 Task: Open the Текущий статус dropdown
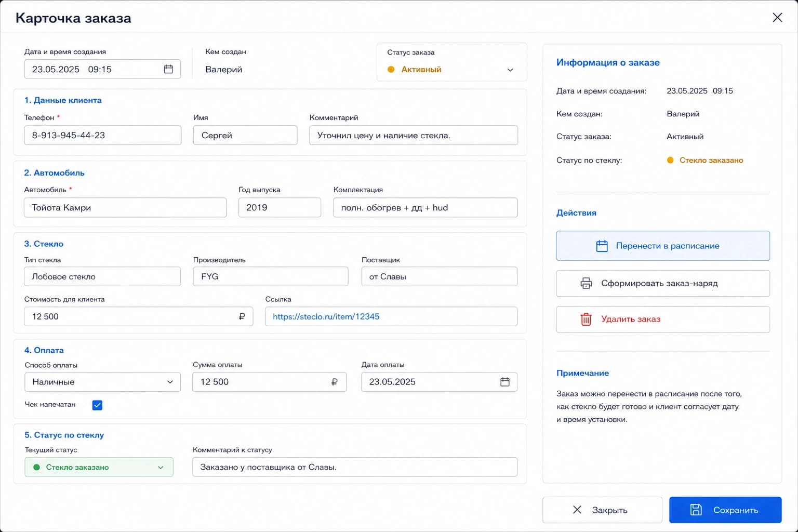[x=99, y=467]
